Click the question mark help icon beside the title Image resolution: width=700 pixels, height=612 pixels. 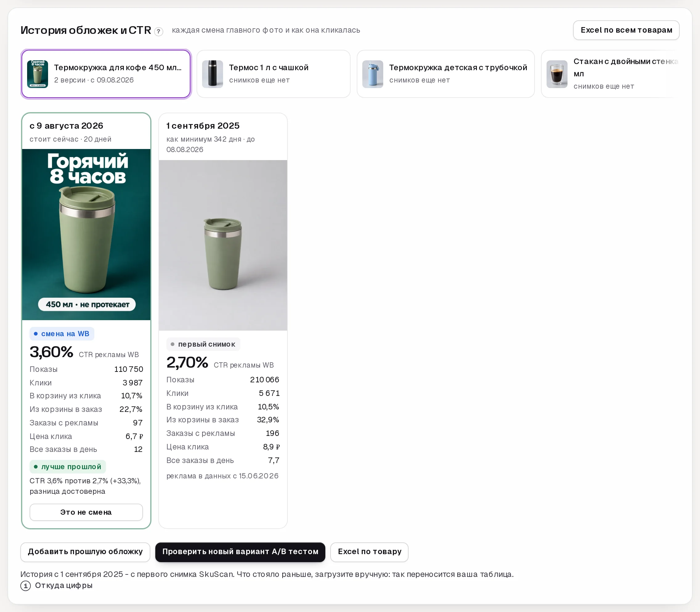pos(159,31)
